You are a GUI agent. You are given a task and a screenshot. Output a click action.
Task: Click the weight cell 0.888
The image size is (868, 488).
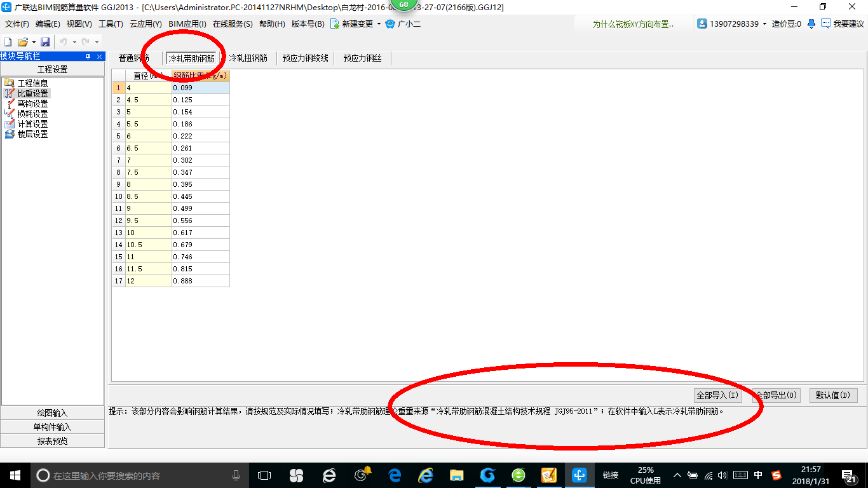pyautogui.click(x=200, y=281)
